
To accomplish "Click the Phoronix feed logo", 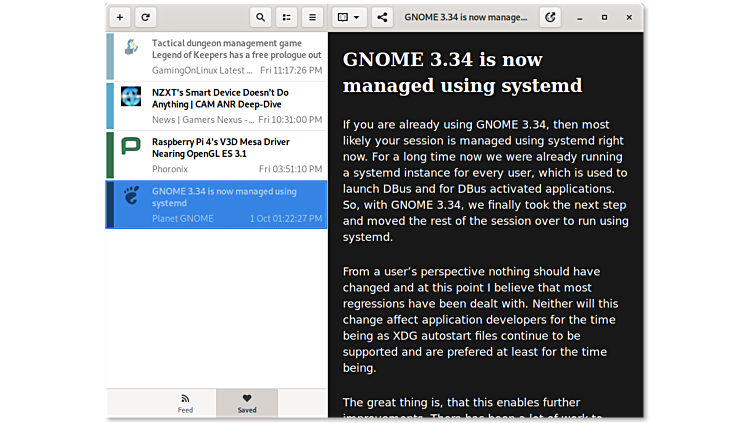I will coord(131,146).
